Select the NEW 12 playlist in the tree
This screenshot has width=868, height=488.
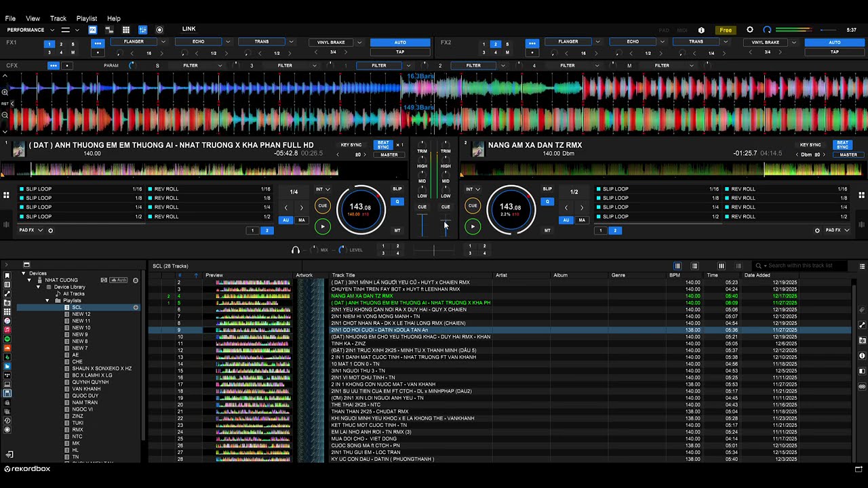click(81, 314)
